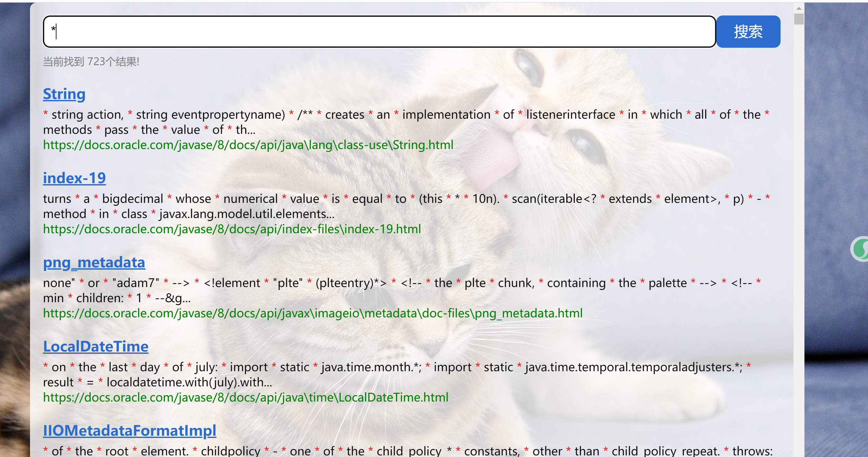Click the LocalDateTime last day of july snippet
This screenshot has width=868, height=457.
pos(397,374)
